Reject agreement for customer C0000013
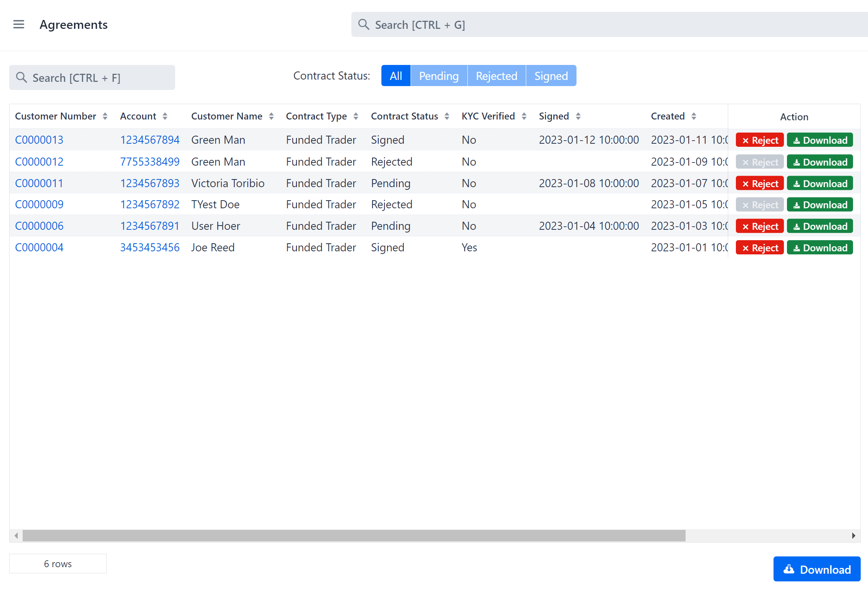This screenshot has height=591, width=868. 759,140
